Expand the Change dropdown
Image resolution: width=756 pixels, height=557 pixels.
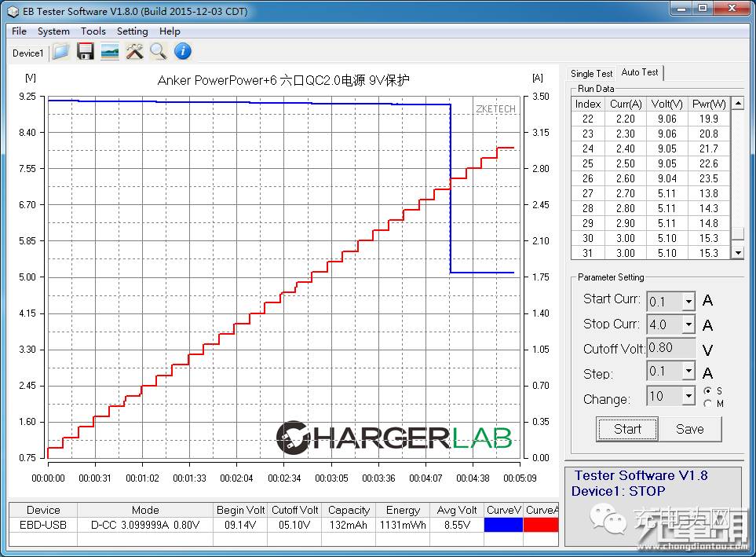pyautogui.click(x=689, y=396)
